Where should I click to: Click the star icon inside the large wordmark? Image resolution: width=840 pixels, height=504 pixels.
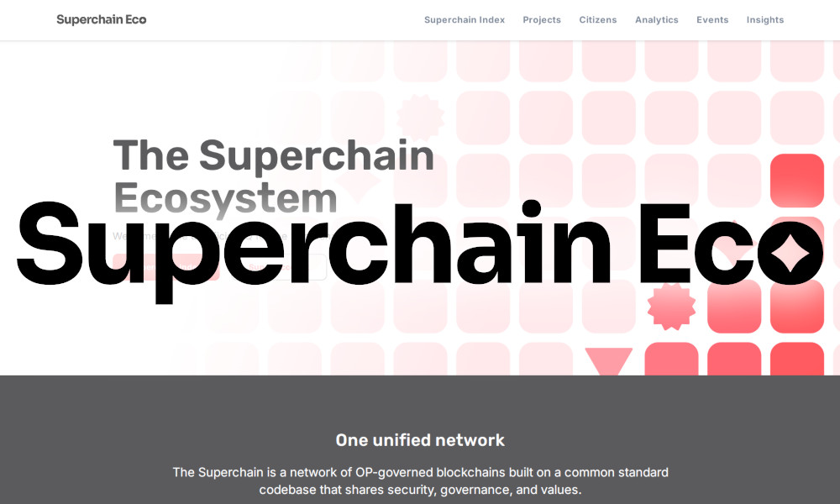pos(790,252)
